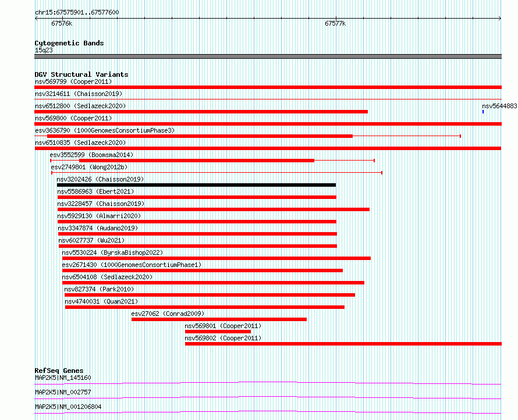Click the small blue nsv5644883 variant marker

coord(483,112)
